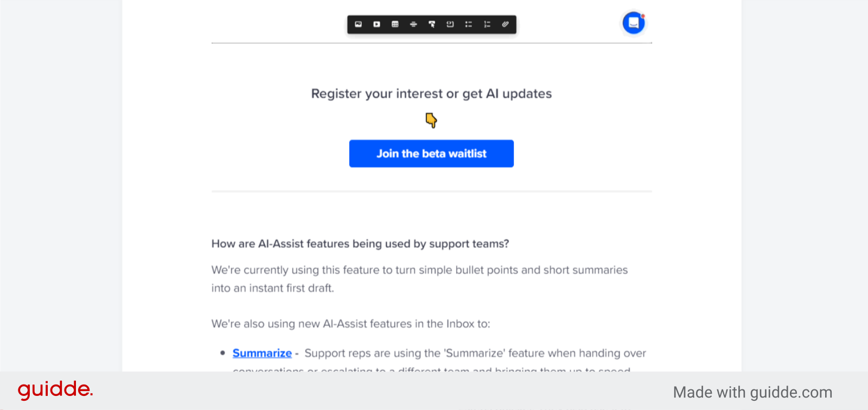Create a numbered list

(487, 24)
